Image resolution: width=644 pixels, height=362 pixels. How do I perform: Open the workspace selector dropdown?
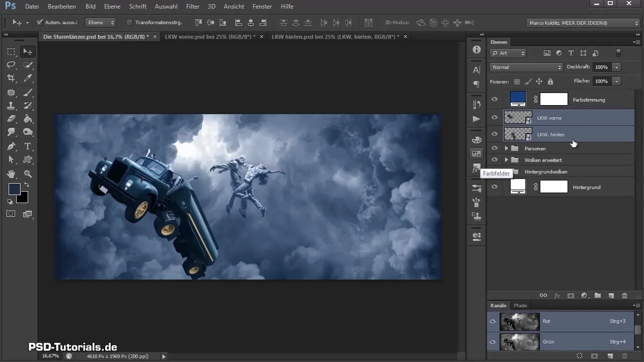tap(582, 23)
